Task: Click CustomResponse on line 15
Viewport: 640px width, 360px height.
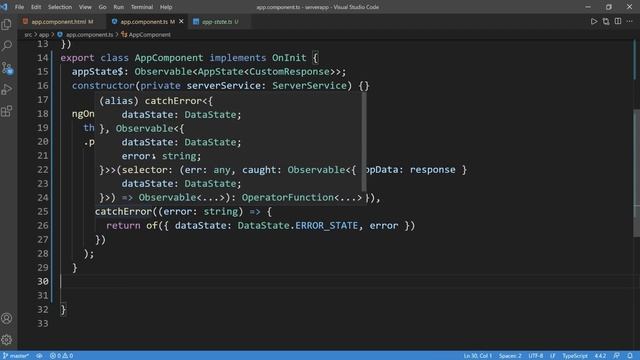Action: [289, 71]
